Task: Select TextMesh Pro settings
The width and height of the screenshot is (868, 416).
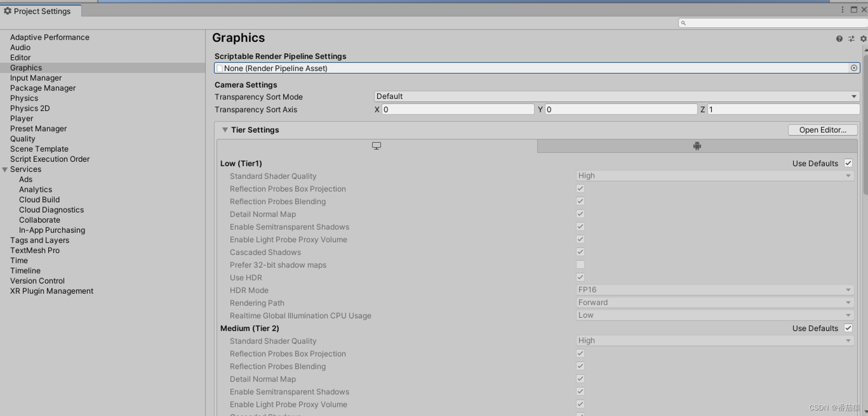Action: [x=35, y=250]
